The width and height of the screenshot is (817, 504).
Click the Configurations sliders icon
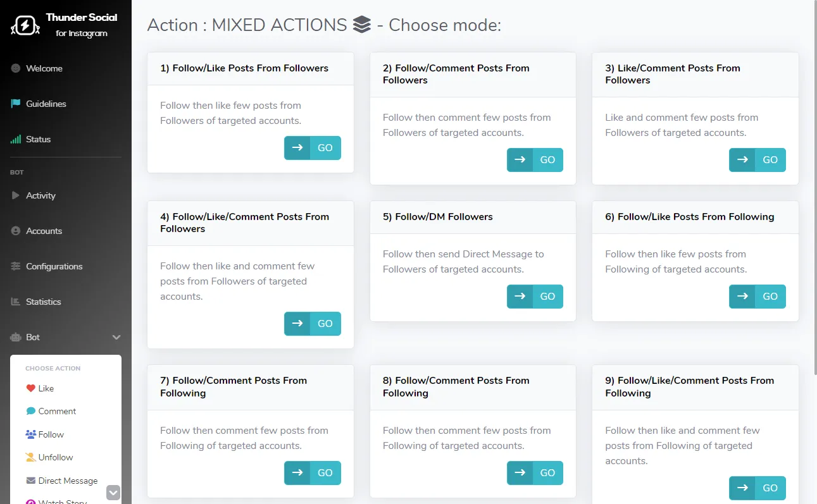[16, 266]
